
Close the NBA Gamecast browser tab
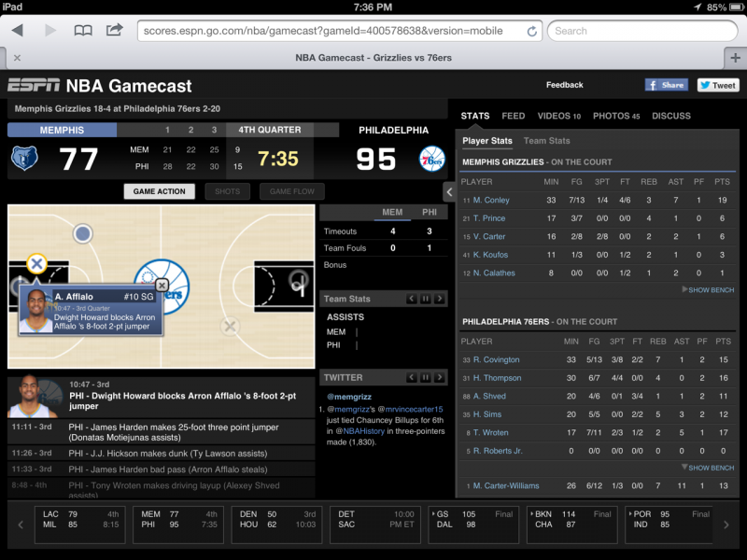pos(17,58)
